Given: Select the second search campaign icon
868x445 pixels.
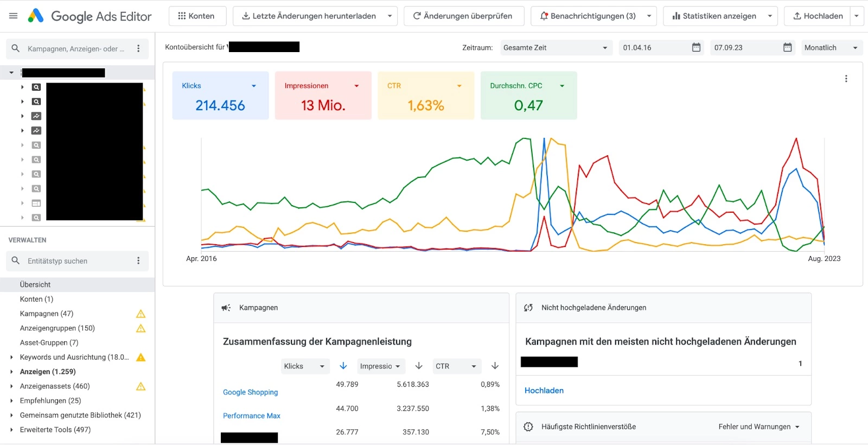Looking at the screenshot, I should pyautogui.click(x=36, y=101).
